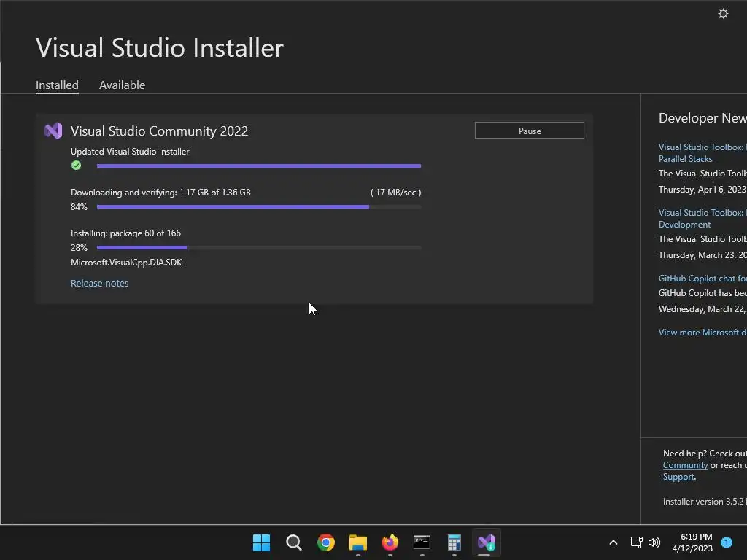Show hidden system tray icons

[x=614, y=542]
